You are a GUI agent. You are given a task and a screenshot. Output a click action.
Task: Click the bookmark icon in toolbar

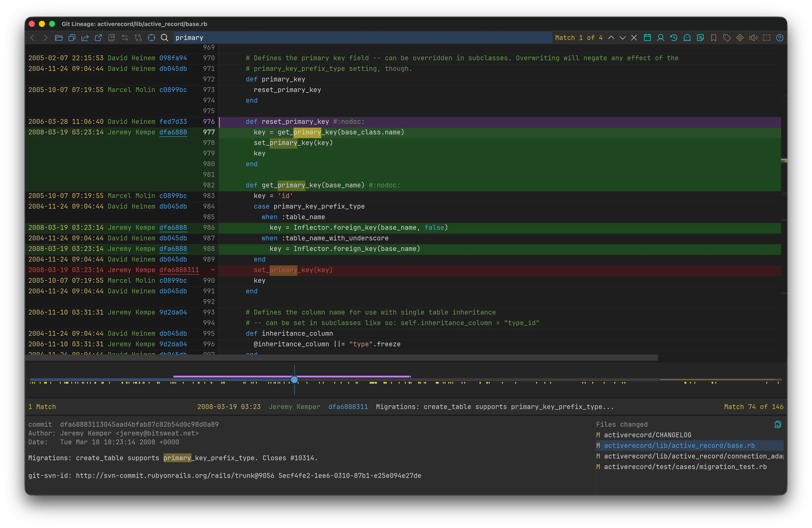[x=713, y=38]
